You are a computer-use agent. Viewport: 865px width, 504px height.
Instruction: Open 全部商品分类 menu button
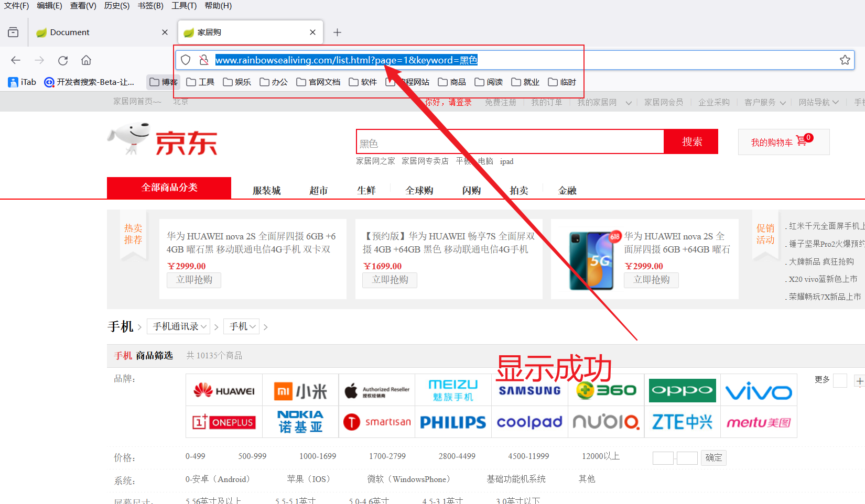(x=169, y=188)
